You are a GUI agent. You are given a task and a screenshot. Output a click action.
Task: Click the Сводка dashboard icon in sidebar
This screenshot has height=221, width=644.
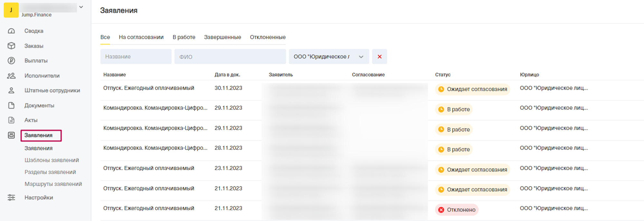pyautogui.click(x=11, y=31)
